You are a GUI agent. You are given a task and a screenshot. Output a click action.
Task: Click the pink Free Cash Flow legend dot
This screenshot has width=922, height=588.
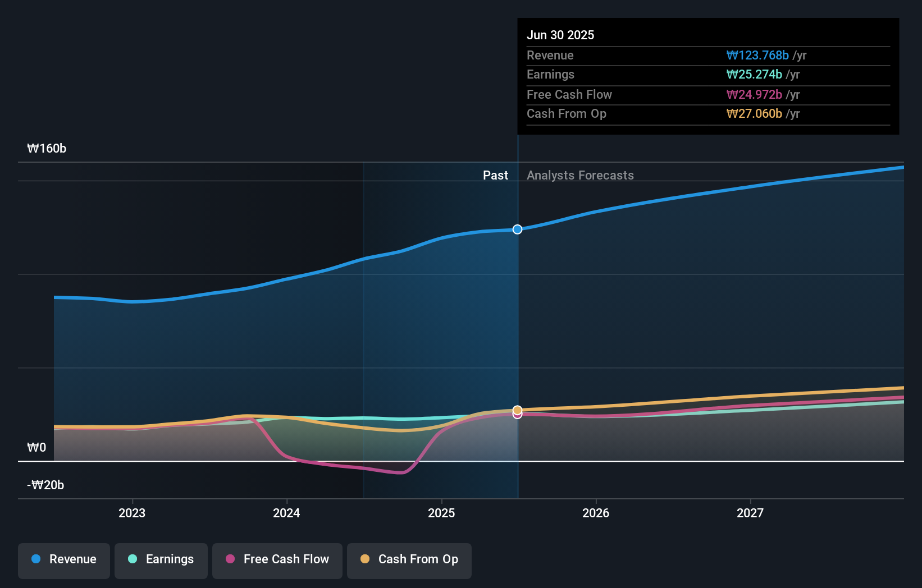pos(231,559)
